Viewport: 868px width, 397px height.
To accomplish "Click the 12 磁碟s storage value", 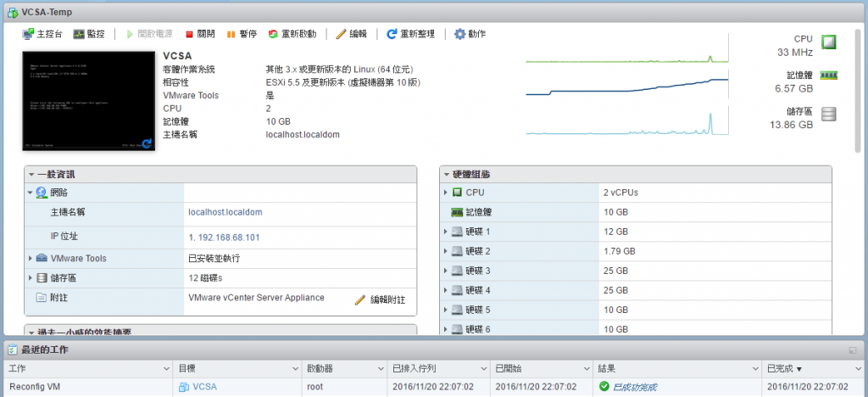I will click(206, 278).
